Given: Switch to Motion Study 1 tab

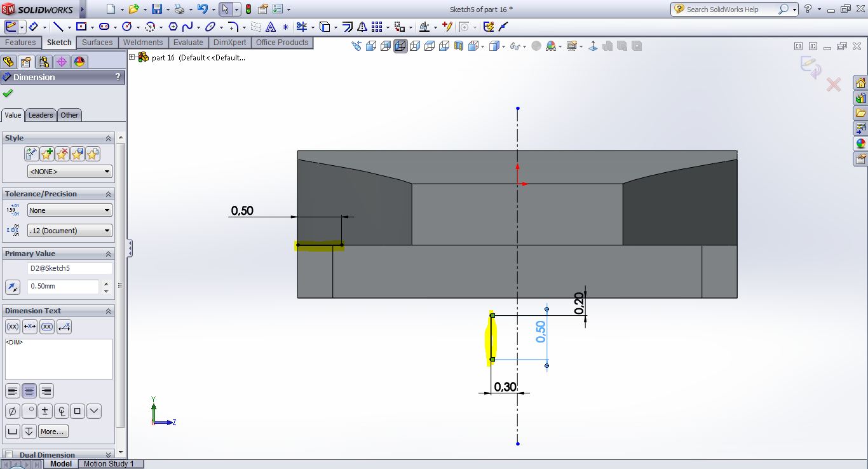Looking at the screenshot, I should click(109, 464).
